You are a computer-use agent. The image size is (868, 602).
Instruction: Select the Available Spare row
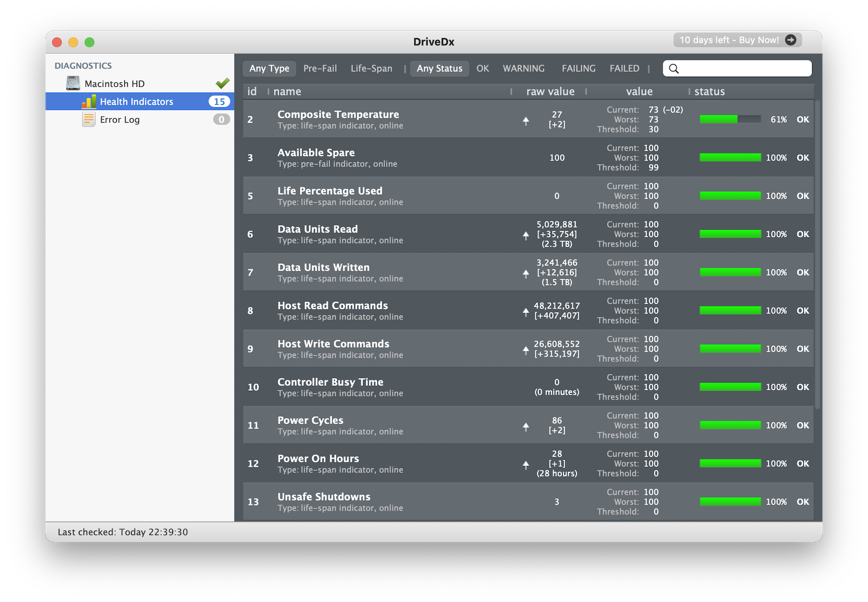coord(528,157)
